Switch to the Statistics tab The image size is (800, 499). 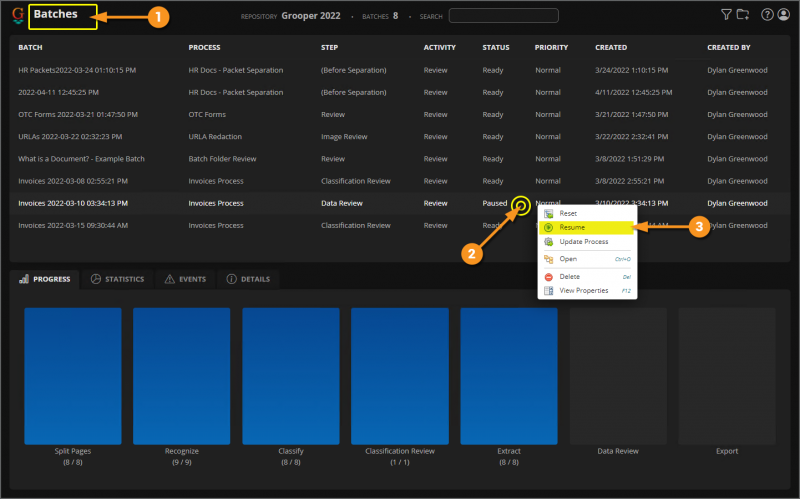116,279
